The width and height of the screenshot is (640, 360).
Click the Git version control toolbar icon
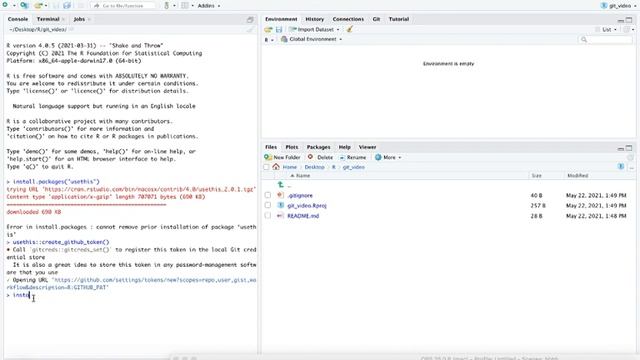(167, 6)
